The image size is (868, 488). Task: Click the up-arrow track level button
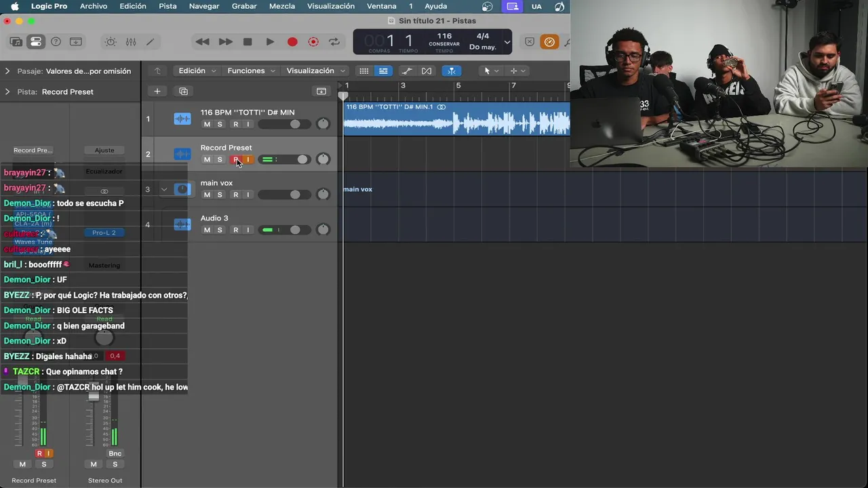(x=157, y=70)
